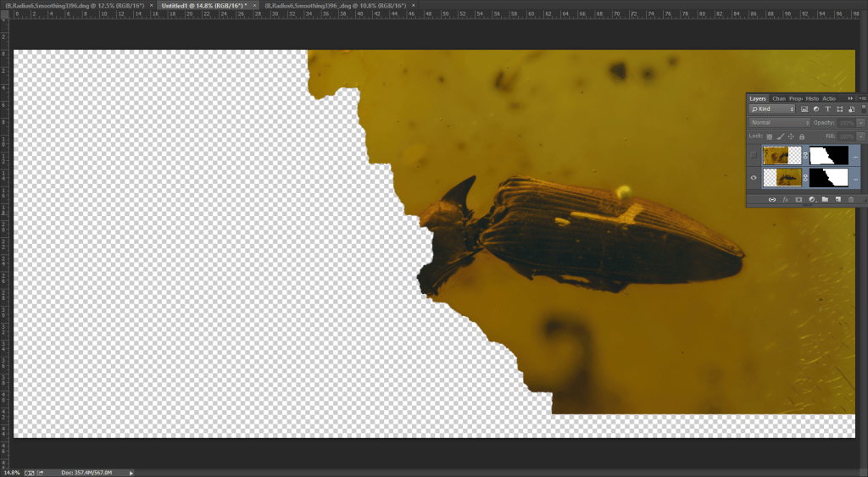Open the Kind filter dropdown
The width and height of the screenshot is (868, 477).
point(772,109)
